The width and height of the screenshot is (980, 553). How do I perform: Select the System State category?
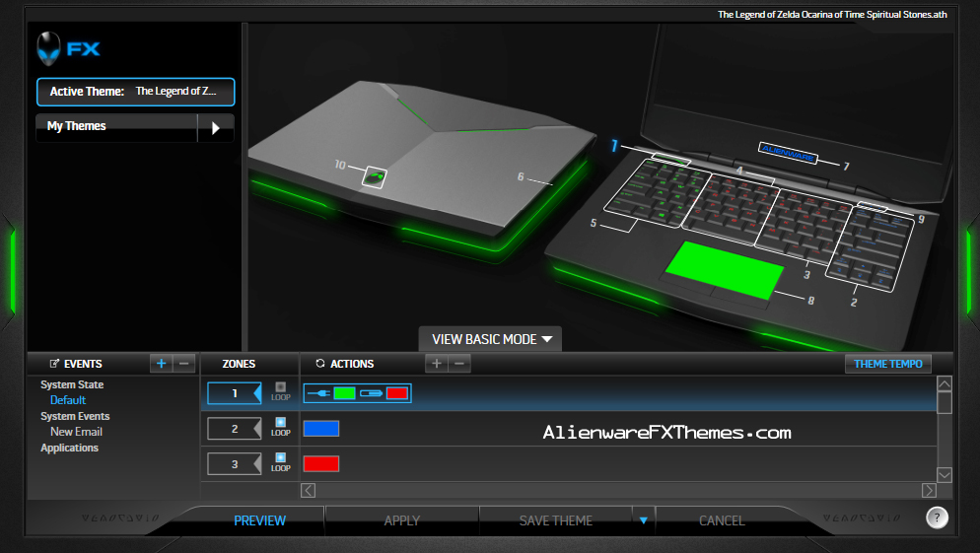(72, 384)
